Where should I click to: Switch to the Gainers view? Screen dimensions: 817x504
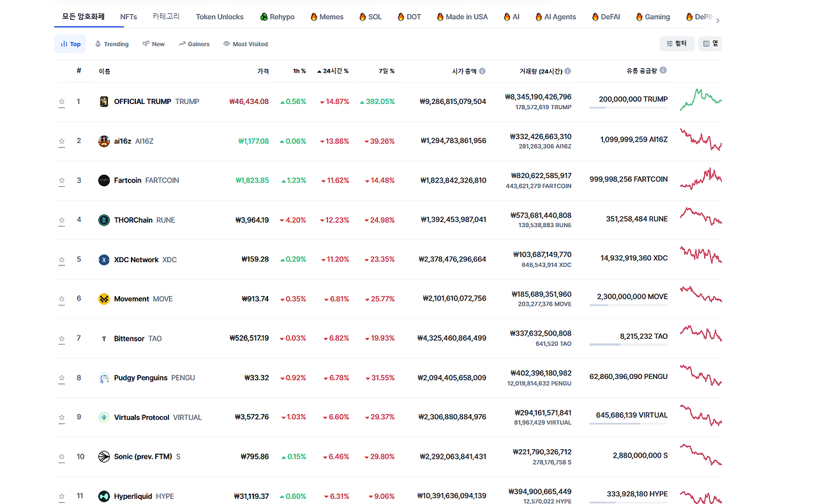point(194,44)
